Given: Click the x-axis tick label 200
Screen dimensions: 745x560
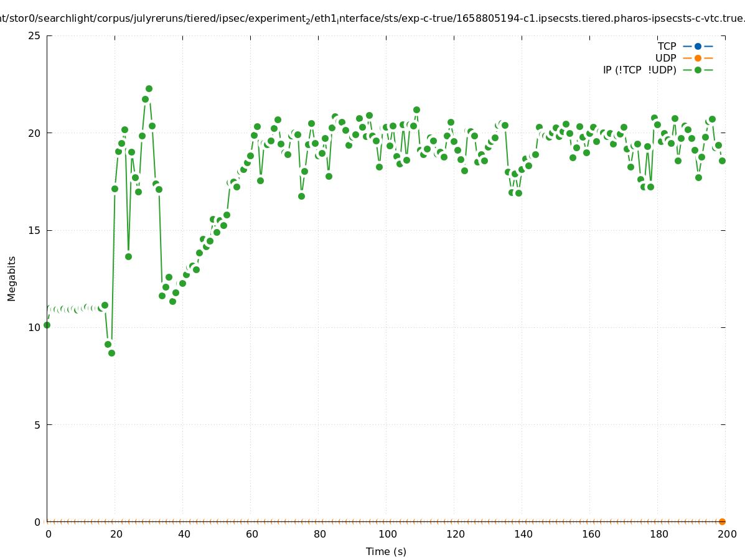Looking at the screenshot, I should pyautogui.click(x=727, y=534).
